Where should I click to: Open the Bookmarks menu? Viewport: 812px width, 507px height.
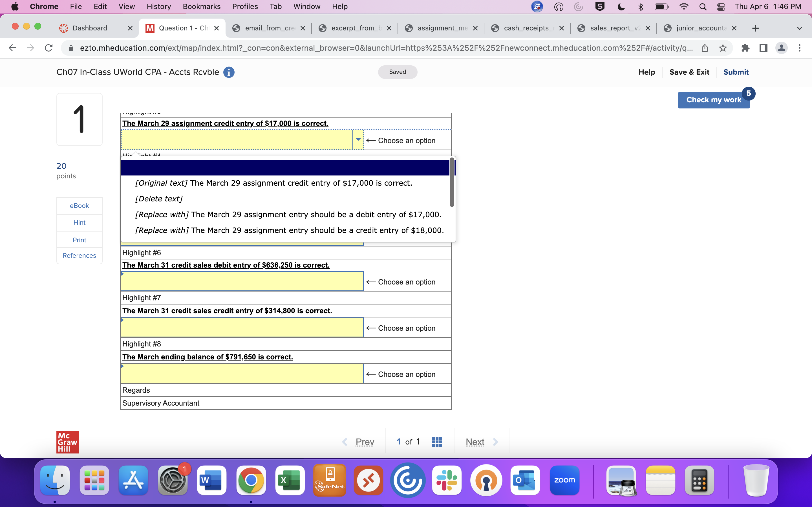tap(202, 6)
